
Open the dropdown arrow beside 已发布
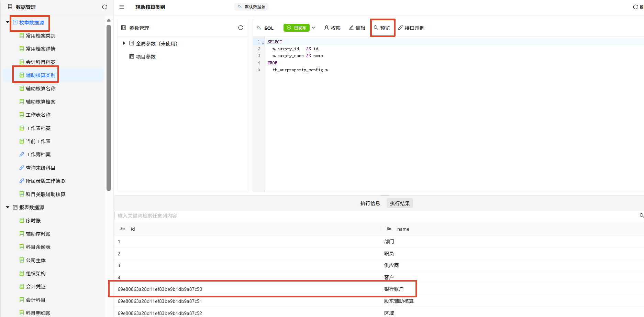(x=313, y=28)
